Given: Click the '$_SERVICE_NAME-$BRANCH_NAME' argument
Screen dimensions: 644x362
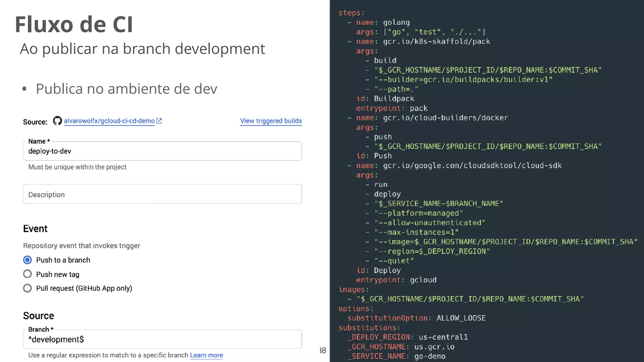Looking at the screenshot, I should [438, 204].
